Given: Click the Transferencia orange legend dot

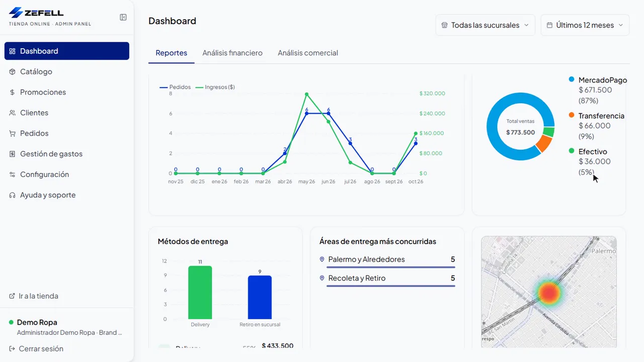Looking at the screenshot, I should pos(572,115).
